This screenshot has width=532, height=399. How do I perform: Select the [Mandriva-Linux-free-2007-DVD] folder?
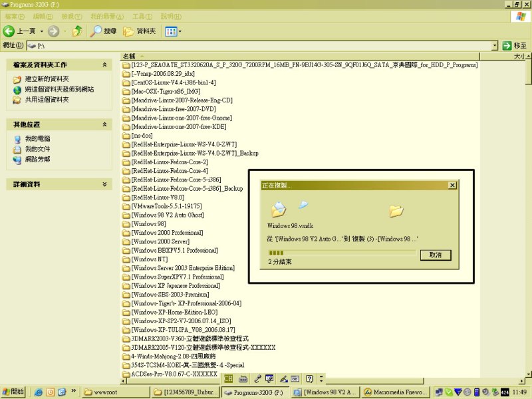tap(170, 109)
